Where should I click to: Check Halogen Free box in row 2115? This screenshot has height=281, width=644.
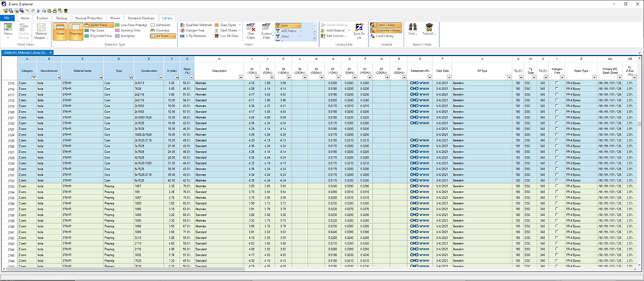tap(557, 83)
